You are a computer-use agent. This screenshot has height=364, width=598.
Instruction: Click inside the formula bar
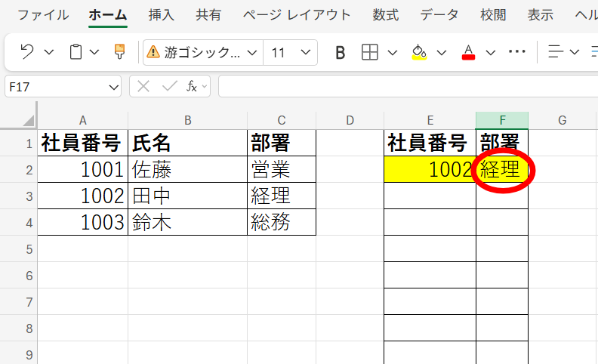click(408, 87)
